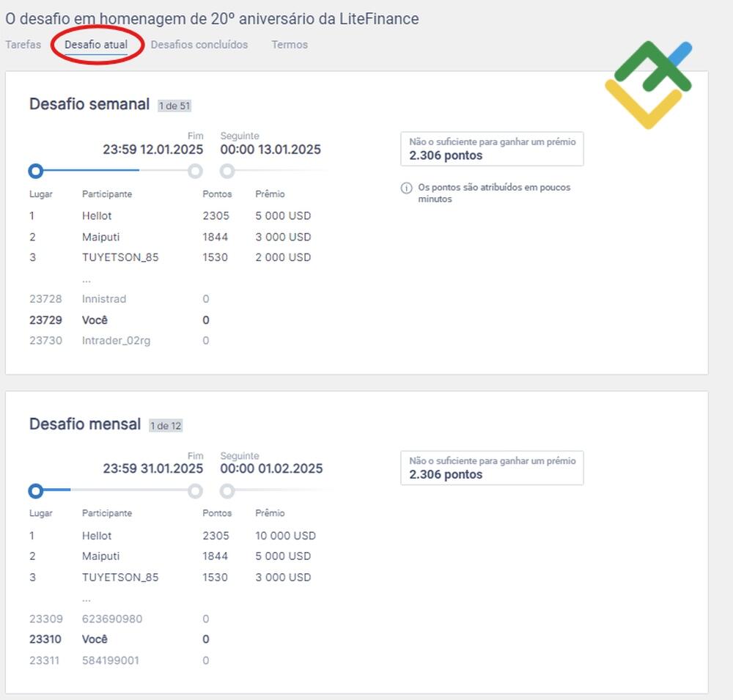Viewport: 733px width, 700px height.
Task: Click the Innistrad participant row
Action: pyautogui.click(x=119, y=299)
